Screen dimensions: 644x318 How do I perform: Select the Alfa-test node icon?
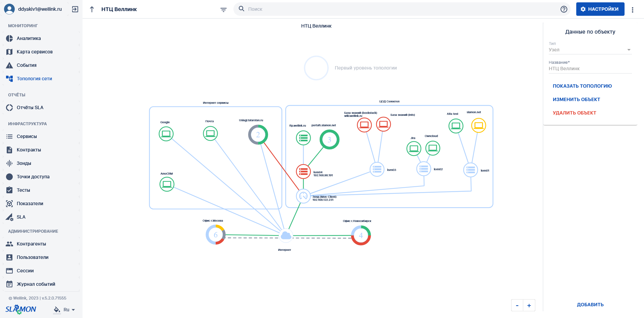[456, 126]
